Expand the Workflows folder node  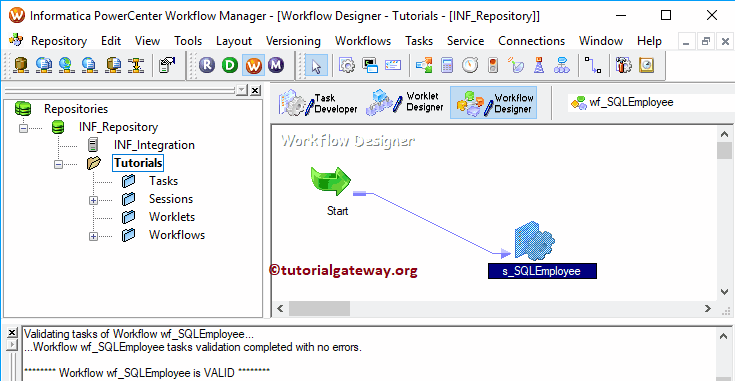[93, 236]
